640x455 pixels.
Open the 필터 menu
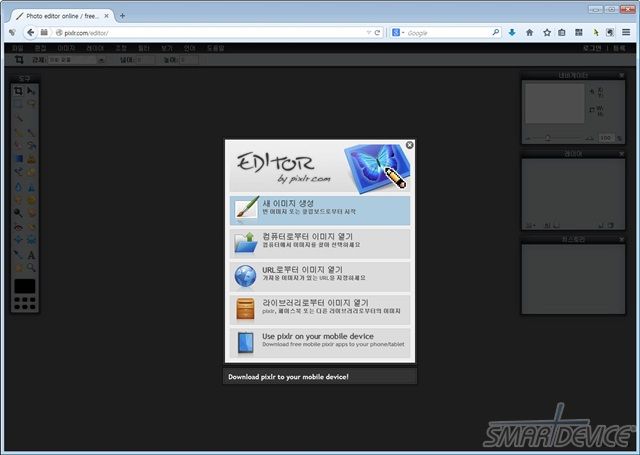point(144,48)
